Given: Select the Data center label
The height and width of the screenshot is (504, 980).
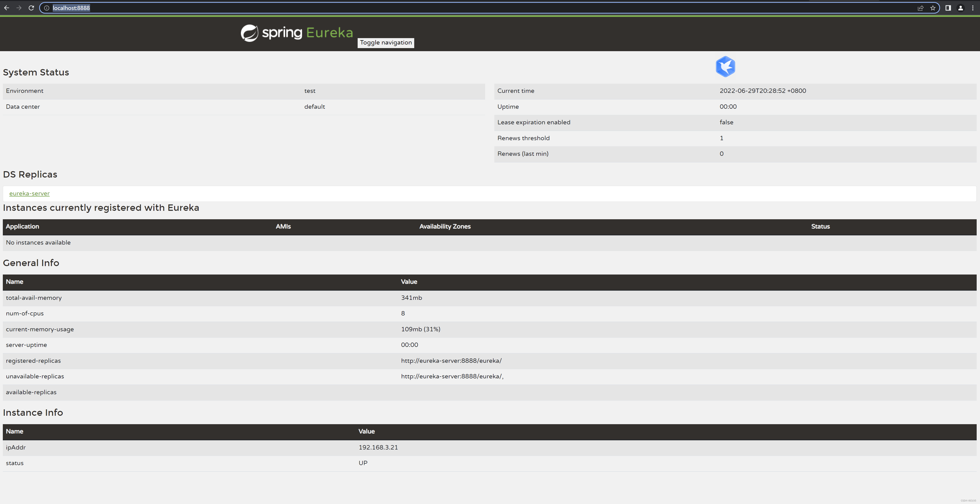Looking at the screenshot, I should (x=23, y=107).
